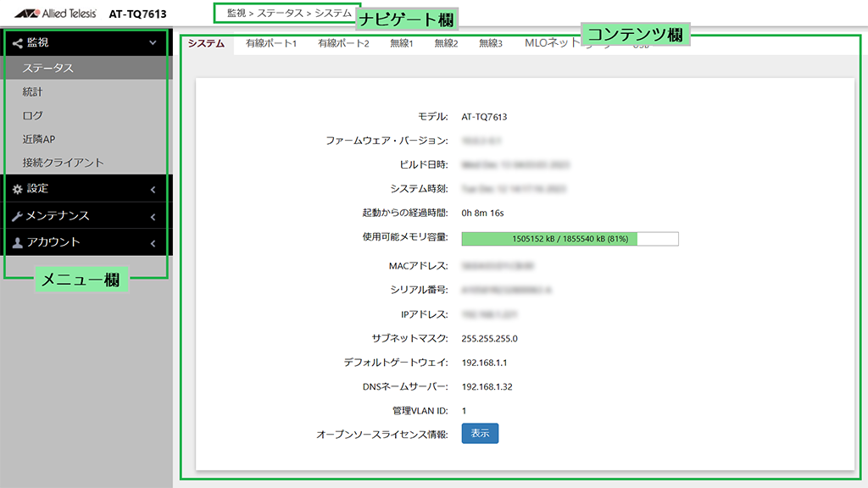Switch to the 有線ポート2 tab

click(x=343, y=43)
